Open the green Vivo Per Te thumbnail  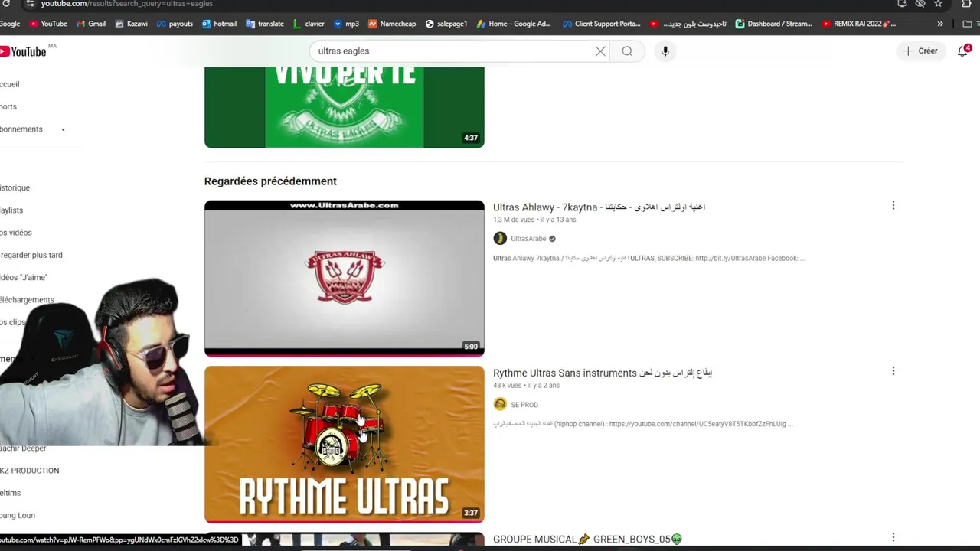pos(345,107)
